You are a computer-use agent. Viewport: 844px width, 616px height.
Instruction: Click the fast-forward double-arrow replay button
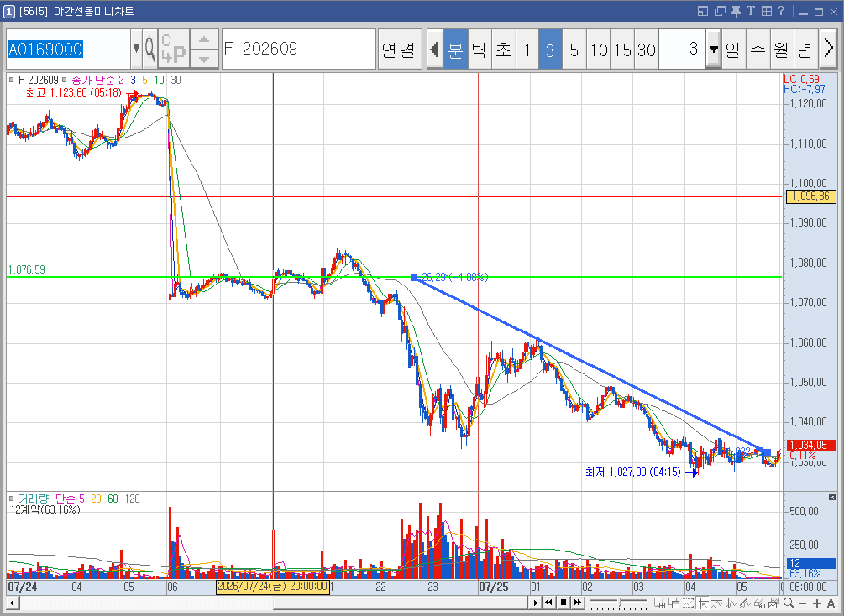pos(578,603)
